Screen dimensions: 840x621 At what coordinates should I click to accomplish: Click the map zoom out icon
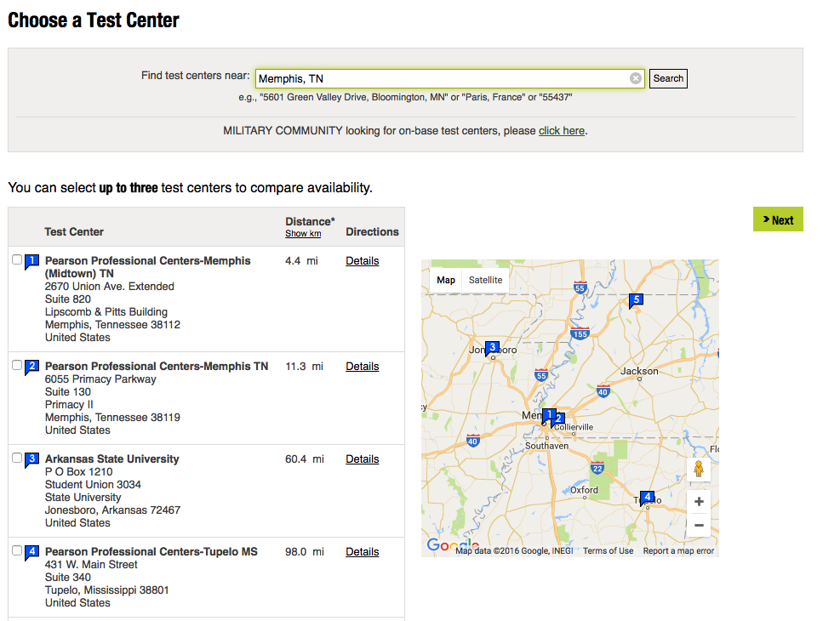pos(698,525)
